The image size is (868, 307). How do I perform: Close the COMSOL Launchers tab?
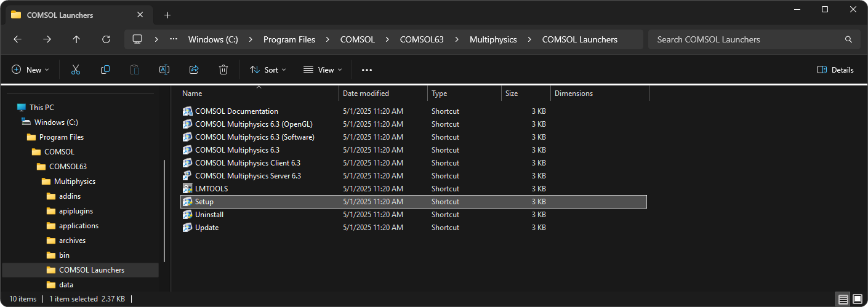pyautogui.click(x=140, y=15)
